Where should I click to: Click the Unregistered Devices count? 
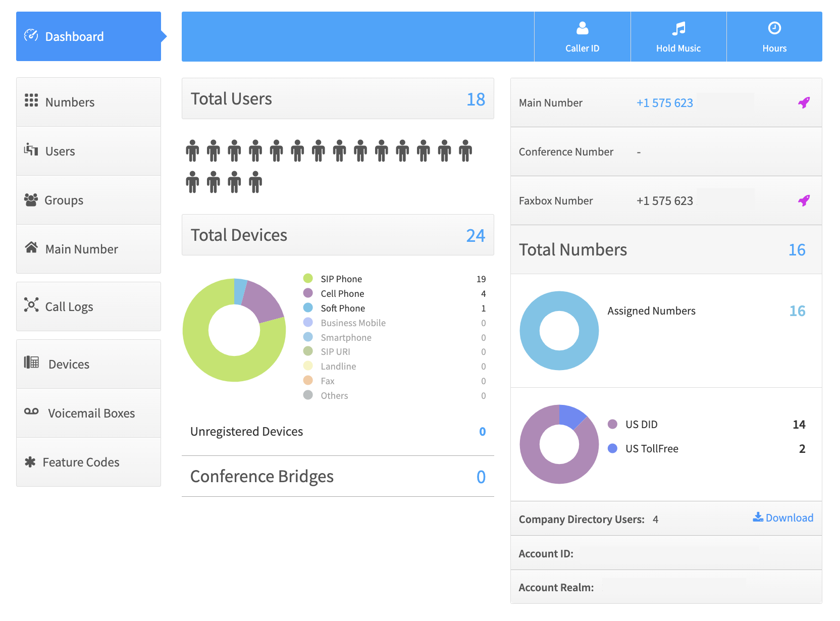point(482,432)
